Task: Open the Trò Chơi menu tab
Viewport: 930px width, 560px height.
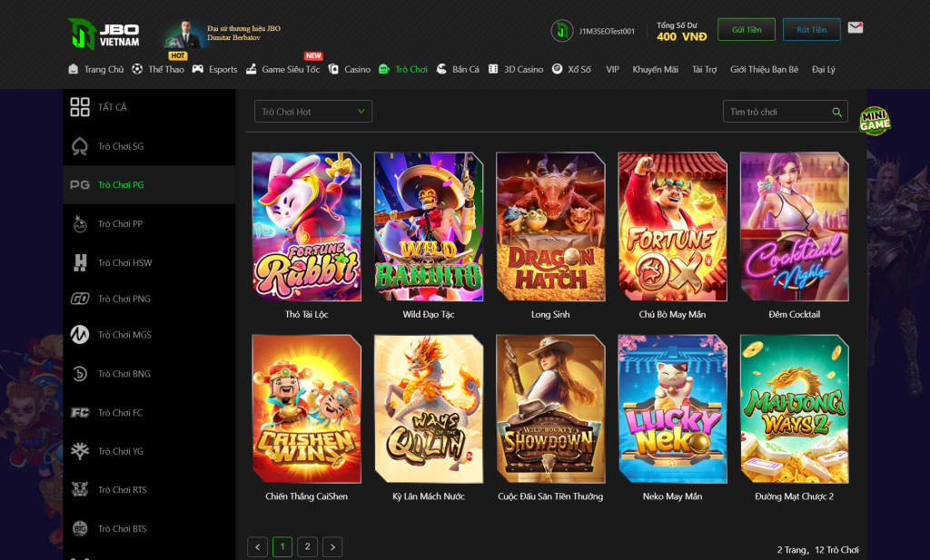Action: coord(403,69)
